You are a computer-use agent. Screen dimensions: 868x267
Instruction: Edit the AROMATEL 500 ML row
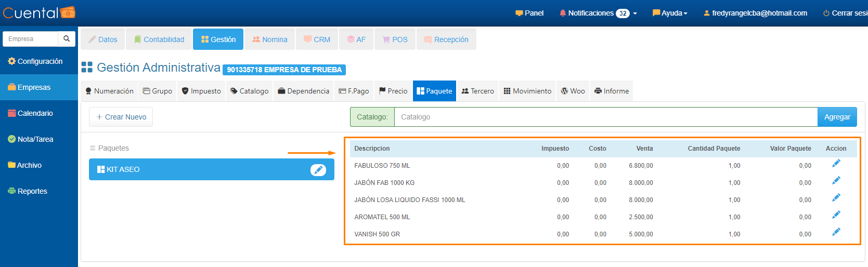pos(836,215)
